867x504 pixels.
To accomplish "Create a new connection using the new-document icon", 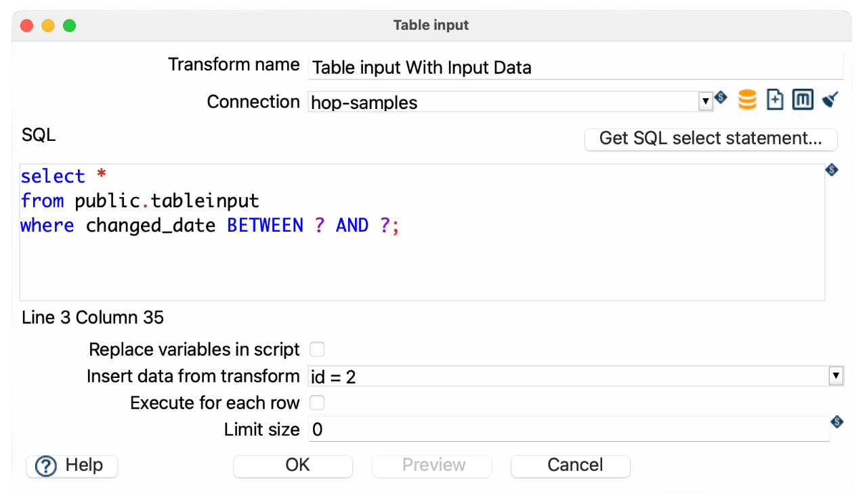I will (774, 100).
